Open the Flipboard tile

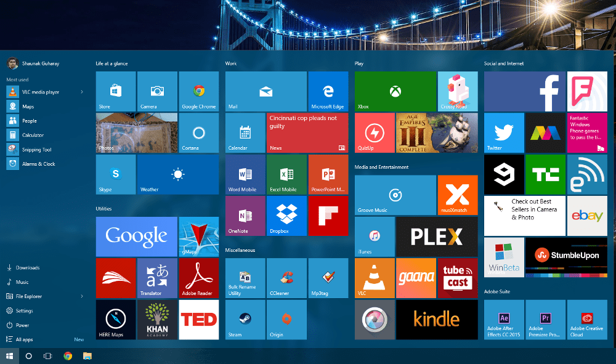pyautogui.click(x=328, y=216)
